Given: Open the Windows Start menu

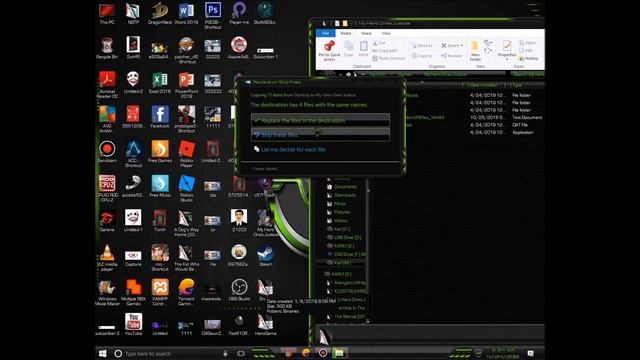Looking at the screenshot, I should pyautogui.click(x=102, y=353).
